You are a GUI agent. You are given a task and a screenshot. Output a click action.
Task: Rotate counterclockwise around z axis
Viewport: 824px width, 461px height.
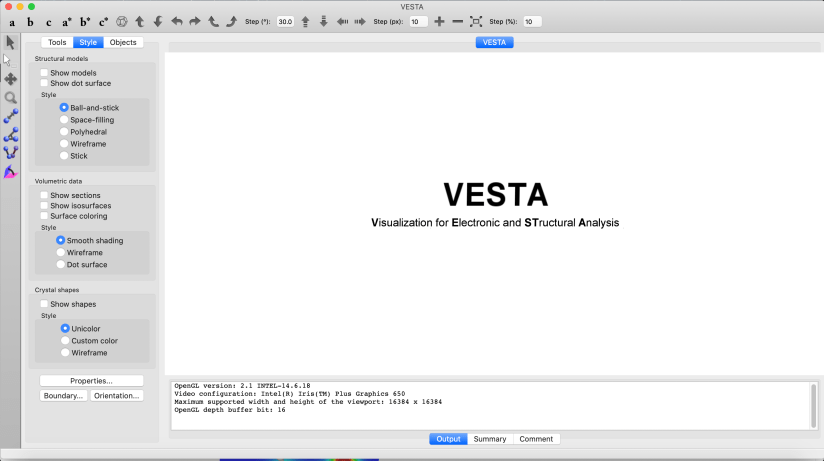click(213, 22)
